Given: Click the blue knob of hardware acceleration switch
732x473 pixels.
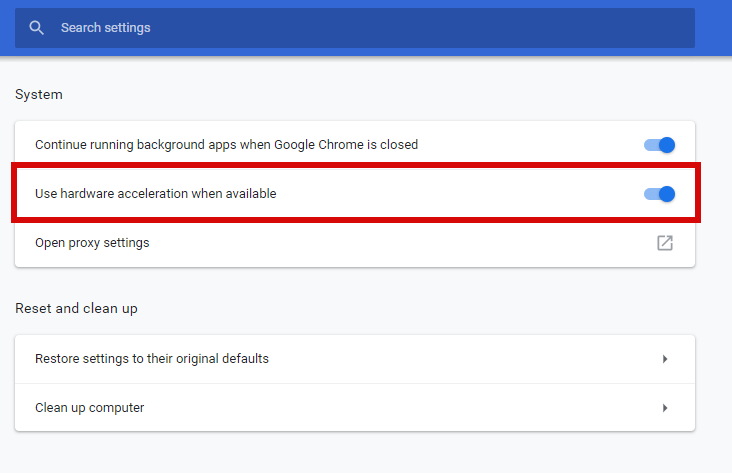Looking at the screenshot, I should pyautogui.click(x=667, y=194).
